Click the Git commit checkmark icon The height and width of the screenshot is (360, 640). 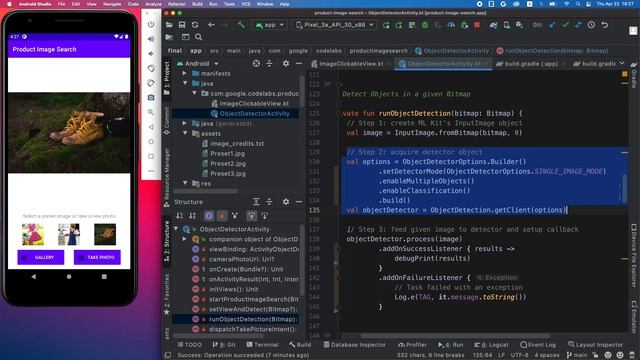tap(565, 25)
